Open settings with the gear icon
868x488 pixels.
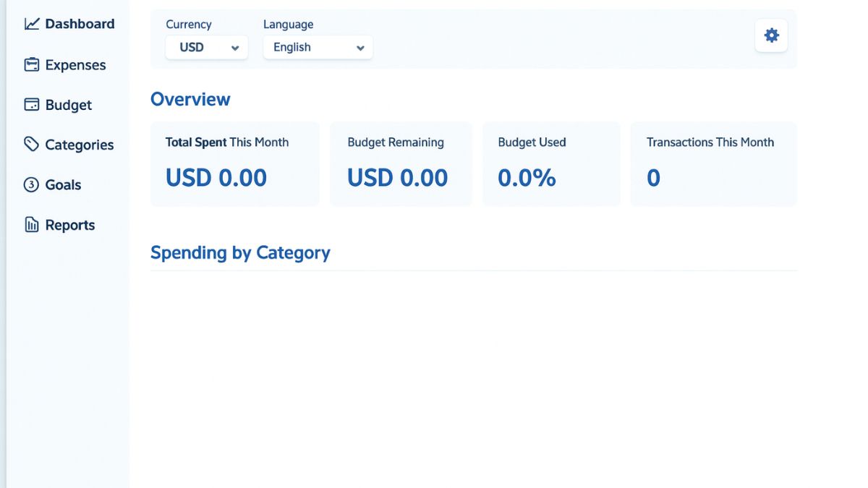[x=771, y=35]
